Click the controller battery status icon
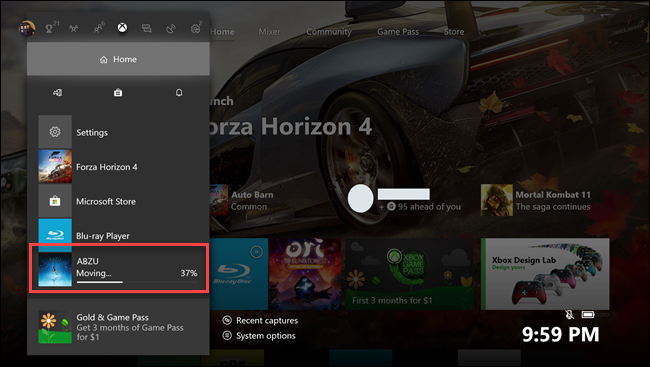This screenshot has height=367, width=650. [x=588, y=315]
